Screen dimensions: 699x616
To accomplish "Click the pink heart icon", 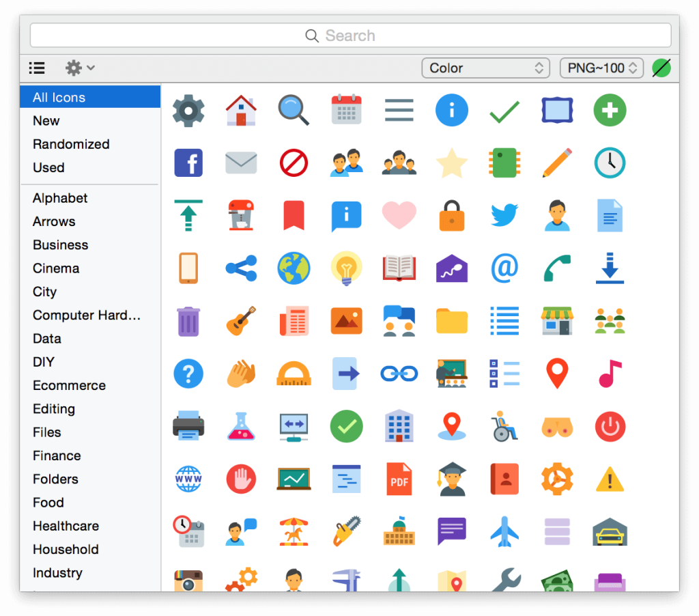I will coord(399,215).
